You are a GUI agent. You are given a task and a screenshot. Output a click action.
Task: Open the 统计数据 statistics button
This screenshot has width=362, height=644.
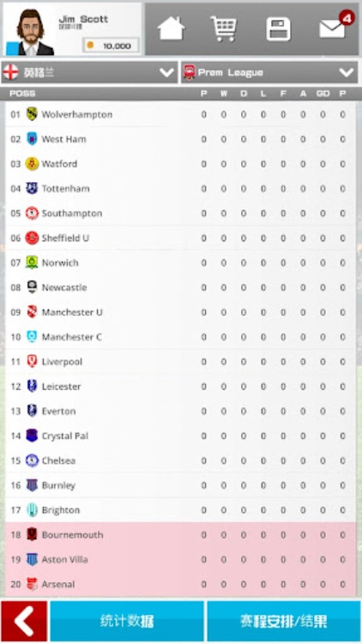(127, 621)
